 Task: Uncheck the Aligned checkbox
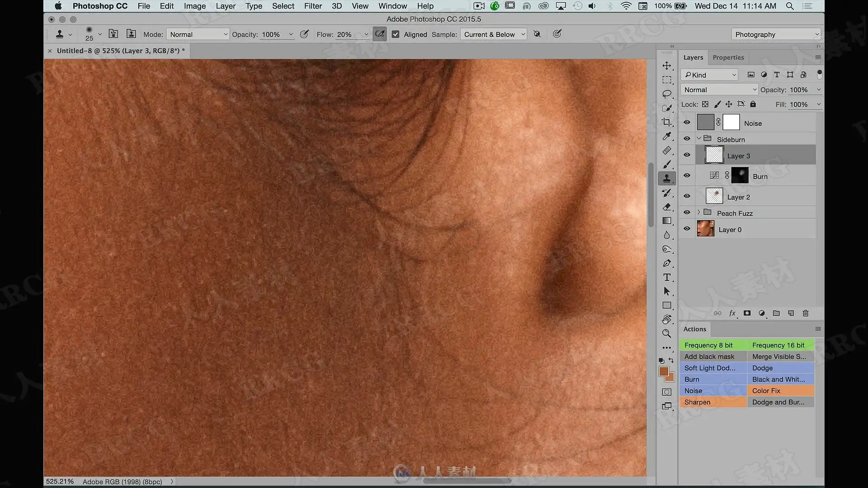(396, 34)
